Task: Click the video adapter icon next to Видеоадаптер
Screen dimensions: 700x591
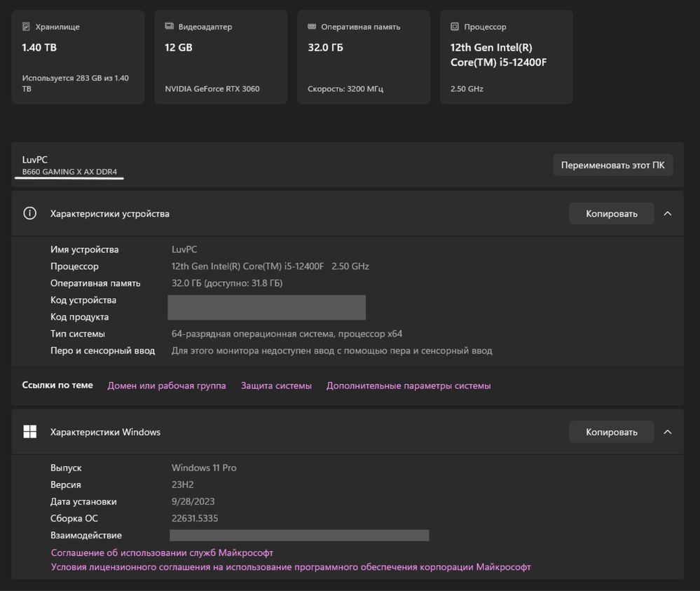Action: pyautogui.click(x=169, y=27)
